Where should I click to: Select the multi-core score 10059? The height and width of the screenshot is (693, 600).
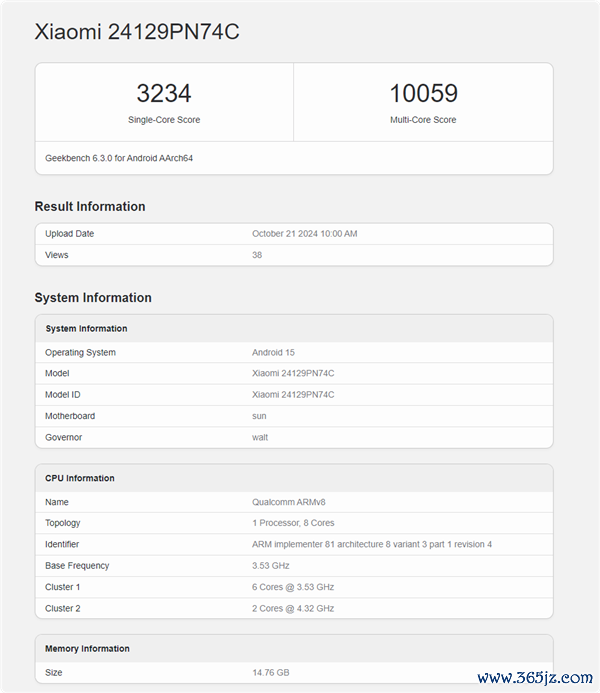[x=423, y=93]
